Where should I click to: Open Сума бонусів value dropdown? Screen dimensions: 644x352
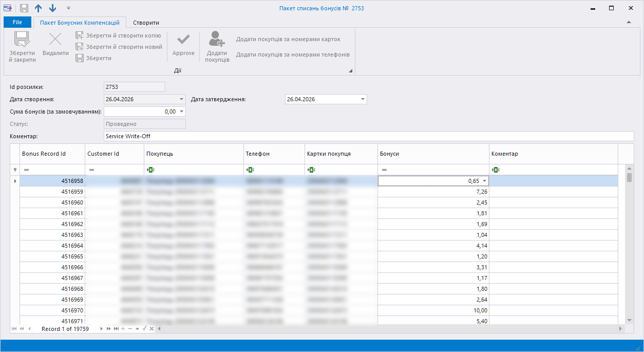(182, 112)
